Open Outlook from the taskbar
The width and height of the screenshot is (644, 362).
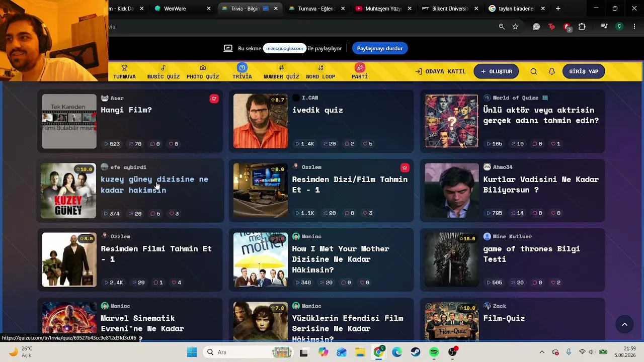[x=341, y=352]
